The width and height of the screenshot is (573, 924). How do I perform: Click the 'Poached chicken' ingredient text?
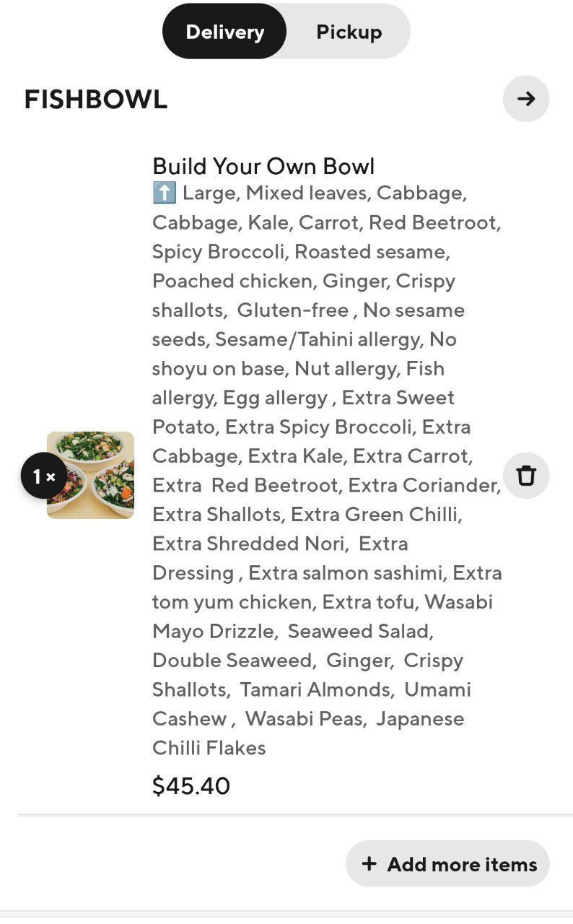pyautogui.click(x=234, y=281)
